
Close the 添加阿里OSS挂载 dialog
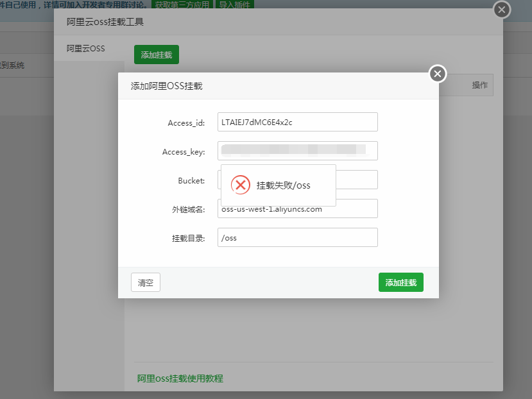(438, 74)
